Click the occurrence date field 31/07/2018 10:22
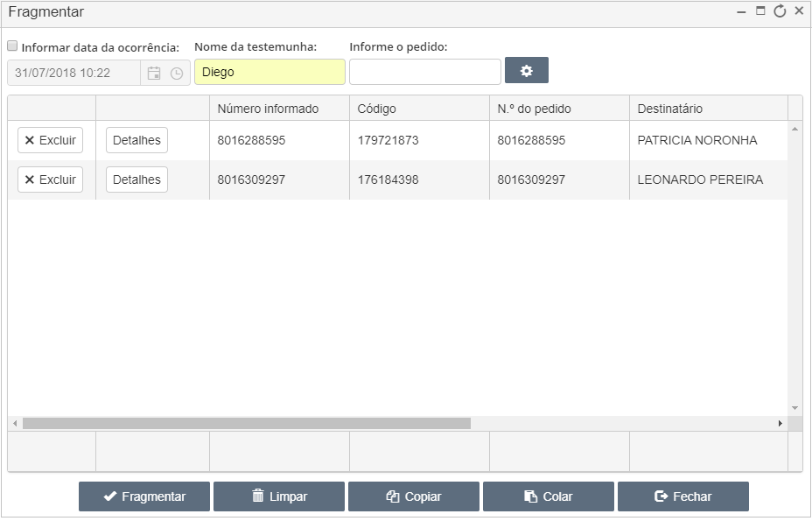This screenshot has width=812, height=521. 74,73
